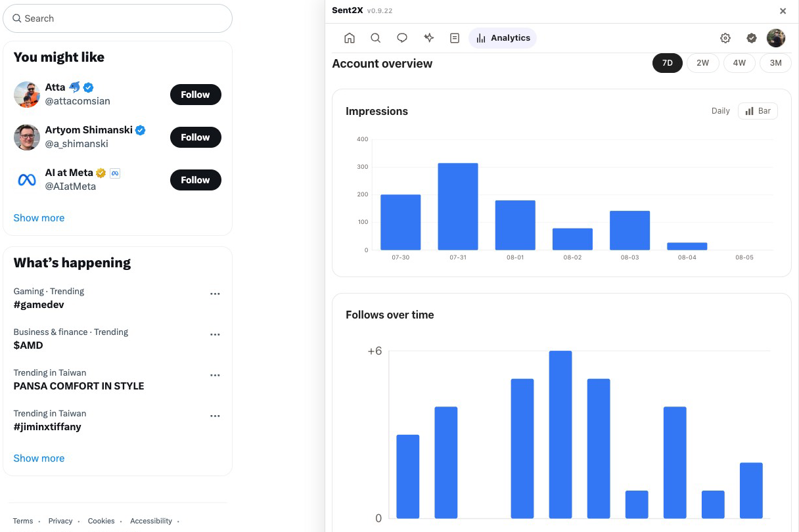The height and width of the screenshot is (532, 799).
Task: Close the Sent2X panel
Action: [x=783, y=11]
